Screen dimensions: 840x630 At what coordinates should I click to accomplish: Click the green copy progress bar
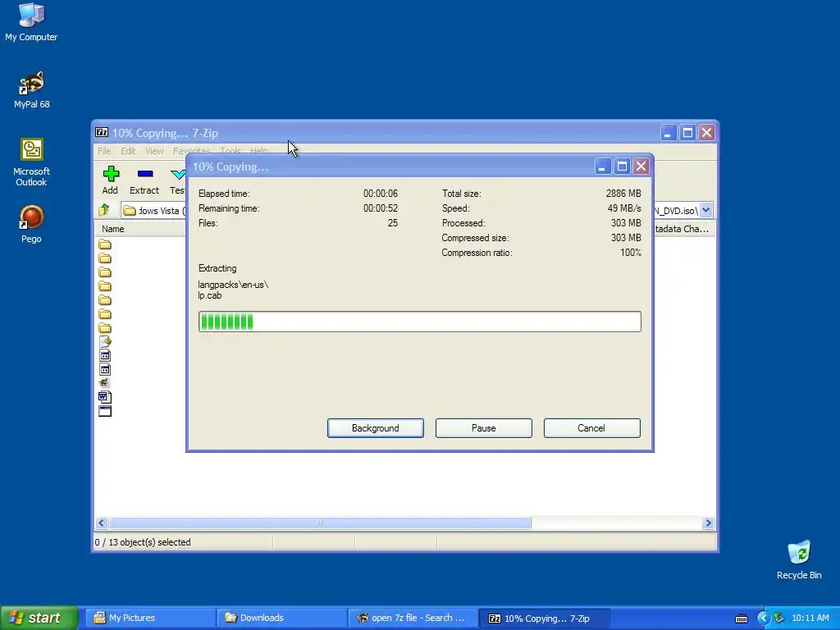[x=419, y=322]
